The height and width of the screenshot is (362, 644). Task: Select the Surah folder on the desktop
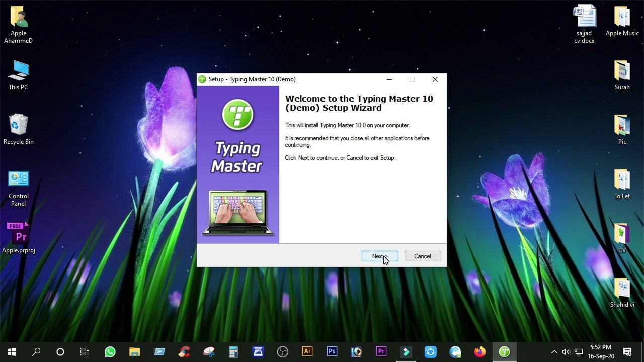[x=622, y=75]
